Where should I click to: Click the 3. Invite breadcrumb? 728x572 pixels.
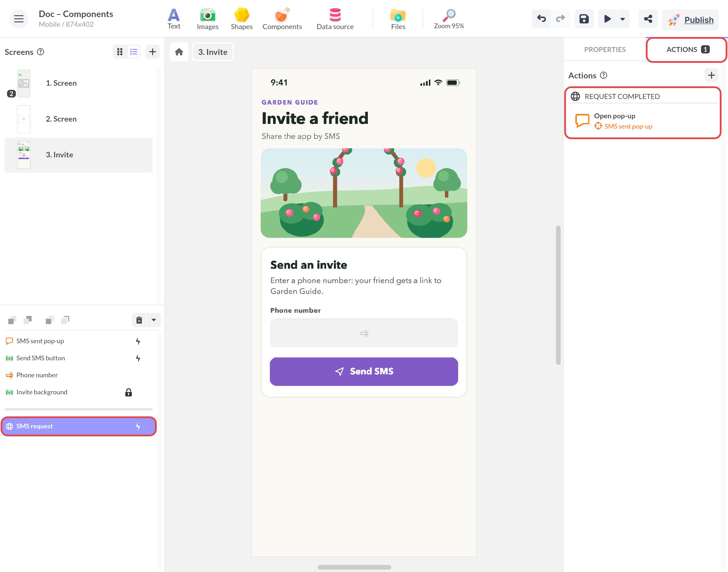(x=213, y=52)
